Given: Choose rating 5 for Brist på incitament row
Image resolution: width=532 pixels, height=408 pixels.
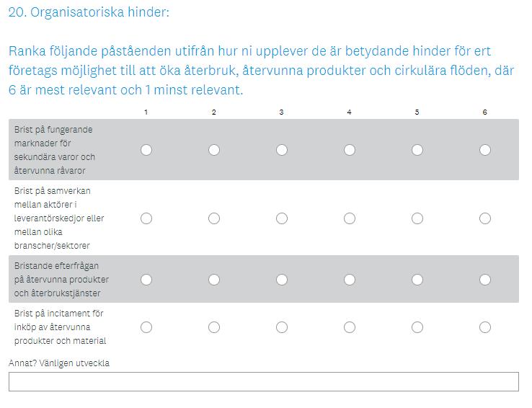Looking at the screenshot, I should coord(417,327).
